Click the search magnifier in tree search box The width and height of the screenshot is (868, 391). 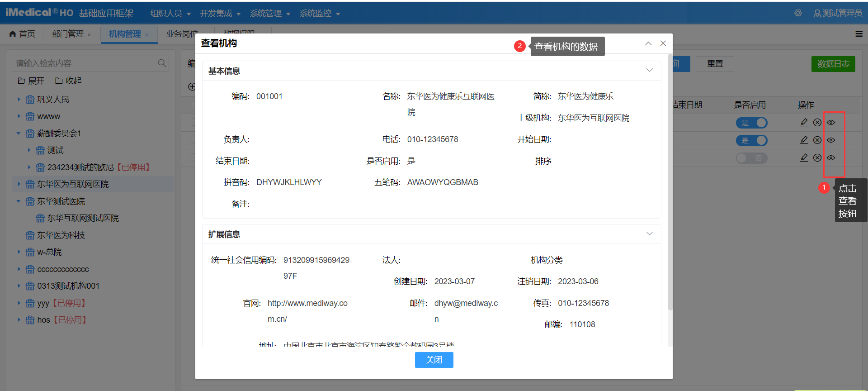[x=162, y=63]
